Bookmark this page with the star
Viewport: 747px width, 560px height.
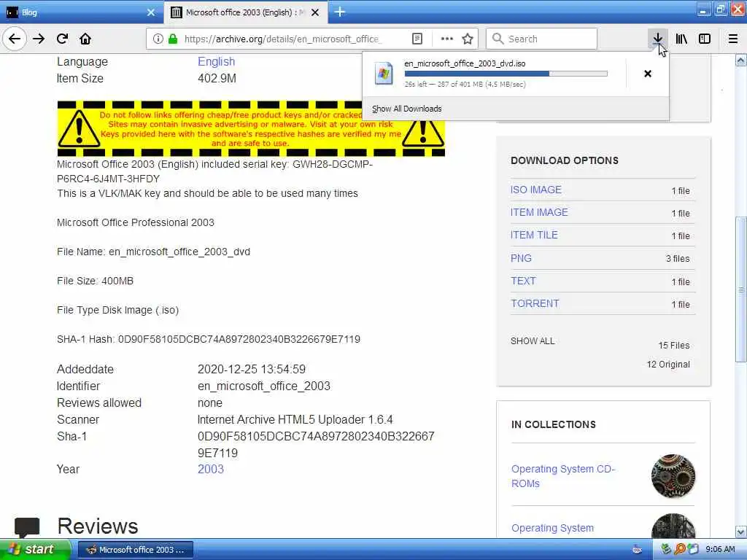(x=468, y=39)
